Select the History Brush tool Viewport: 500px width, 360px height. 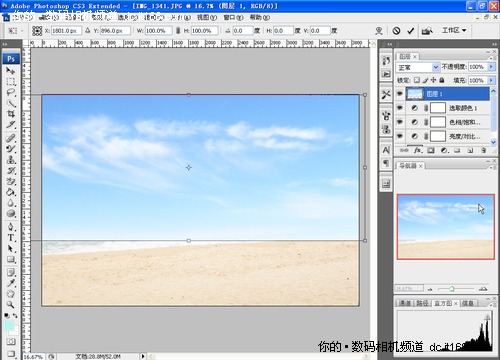pos(10,171)
